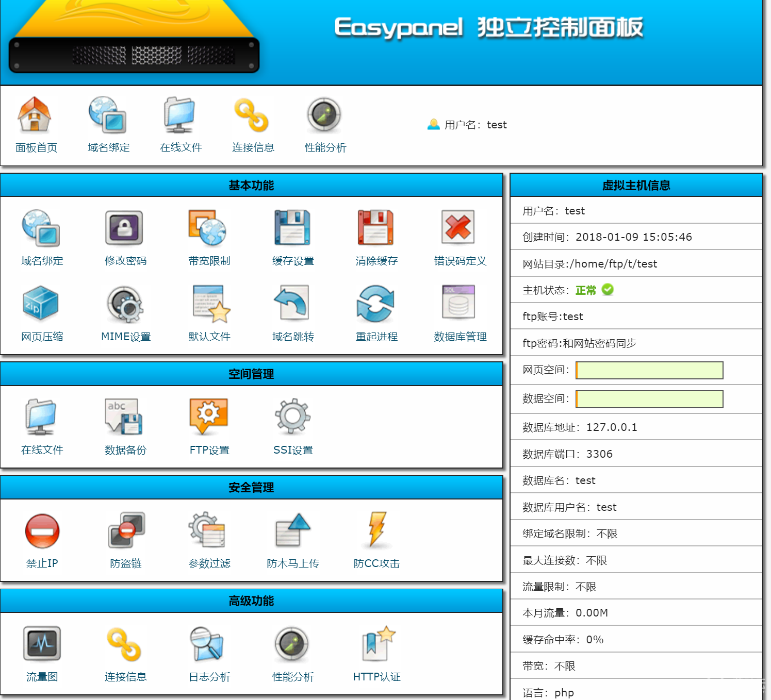Open 修改密码 padlock icon
This screenshot has width=771, height=700.
tap(124, 228)
